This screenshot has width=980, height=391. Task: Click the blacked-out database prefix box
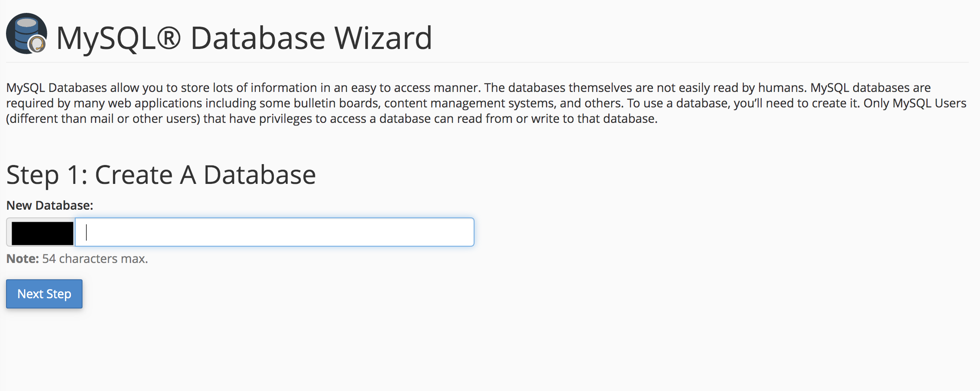coord(42,233)
